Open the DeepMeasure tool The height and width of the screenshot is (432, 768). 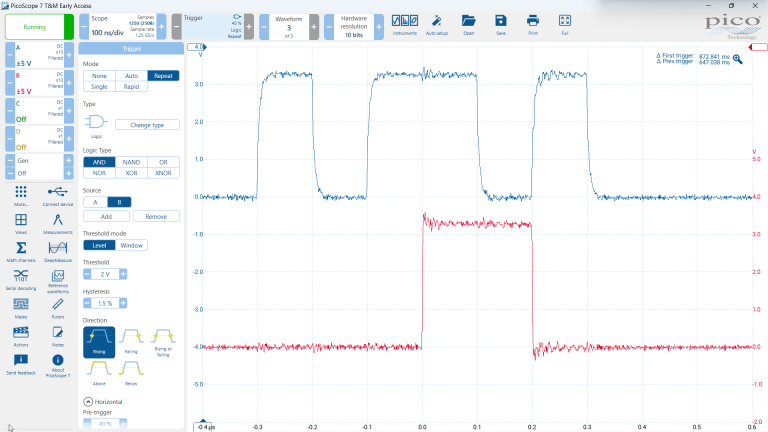(x=58, y=252)
